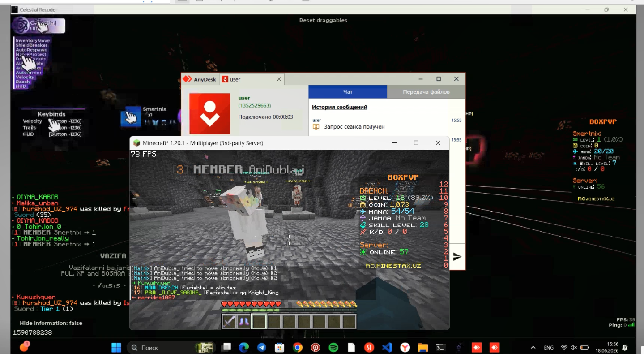Close the user tab in AnyDesk
The height and width of the screenshot is (354, 644).
pyautogui.click(x=279, y=79)
